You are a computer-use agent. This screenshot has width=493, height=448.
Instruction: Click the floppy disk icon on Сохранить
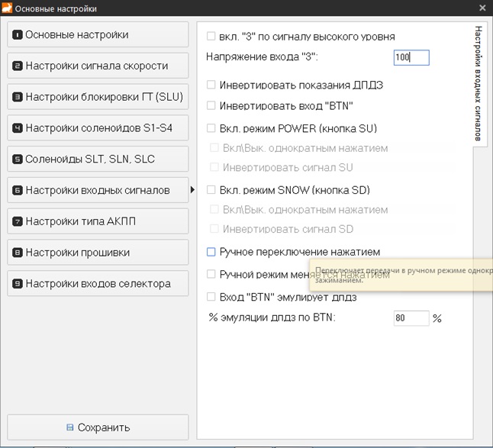[70, 427]
